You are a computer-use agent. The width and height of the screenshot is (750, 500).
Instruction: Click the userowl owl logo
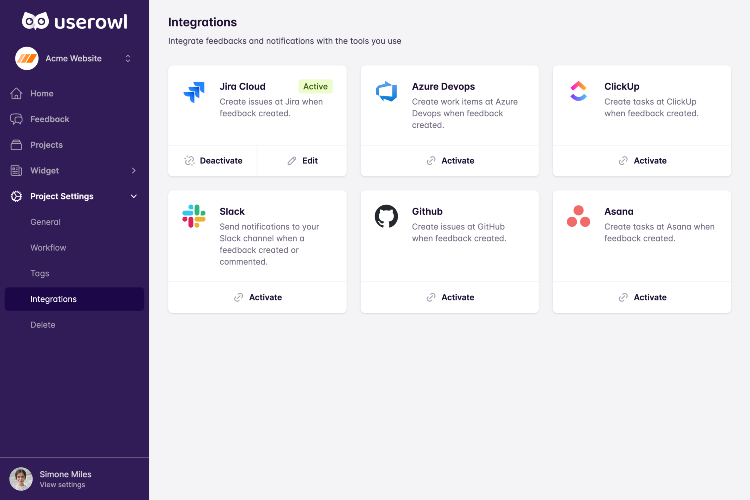(x=35, y=21)
